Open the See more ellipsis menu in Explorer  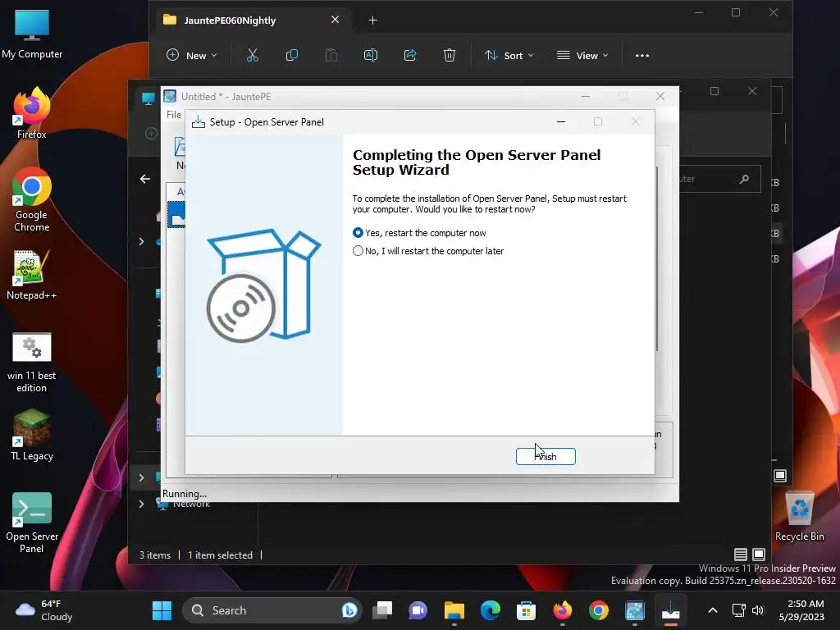coord(641,55)
